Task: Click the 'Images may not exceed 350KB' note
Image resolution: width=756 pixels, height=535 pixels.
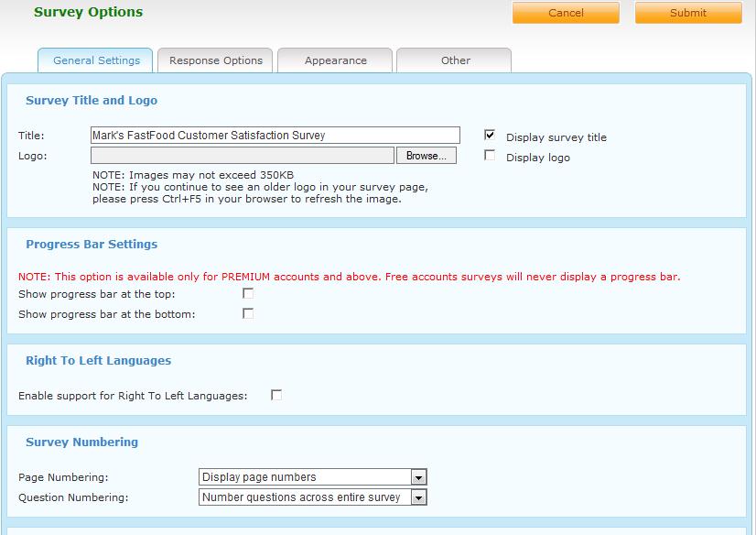Action: coord(193,175)
